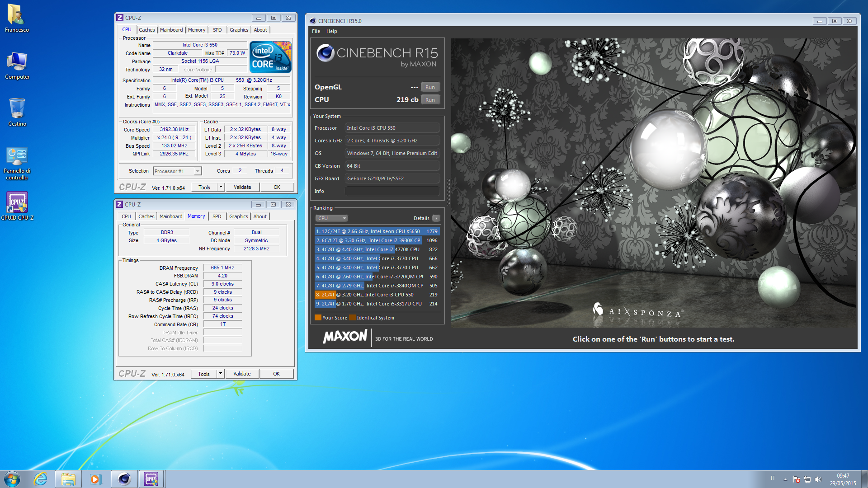Open the Cestino recycle bin icon
868x488 pixels.
pyautogui.click(x=17, y=112)
